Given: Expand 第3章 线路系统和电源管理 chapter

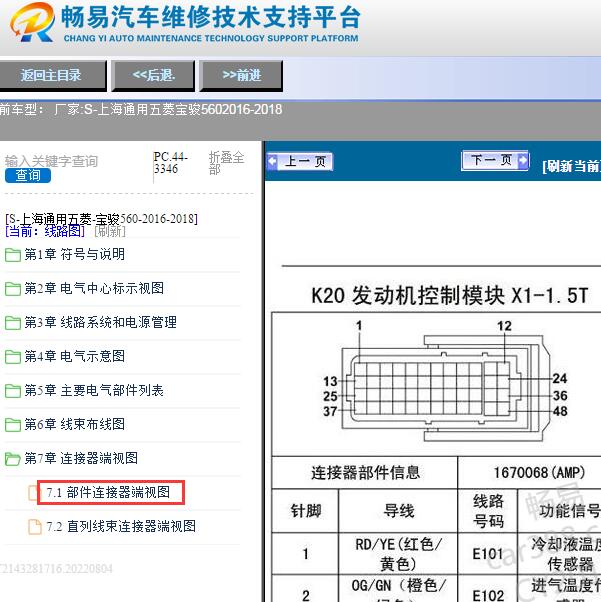Looking at the screenshot, I should pyautogui.click(x=101, y=322).
